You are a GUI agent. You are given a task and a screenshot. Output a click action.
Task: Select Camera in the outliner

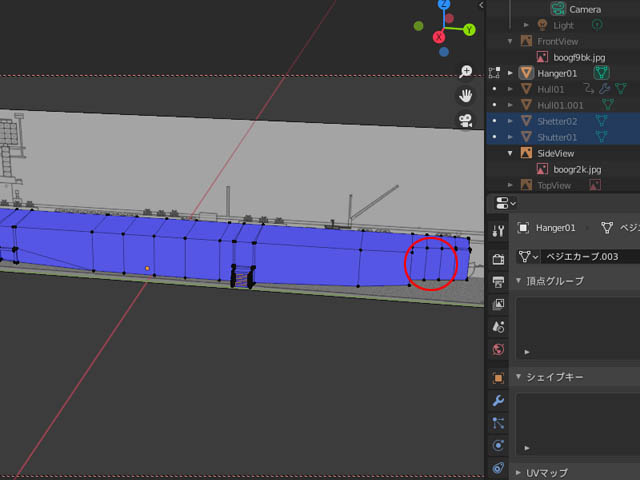585,9
